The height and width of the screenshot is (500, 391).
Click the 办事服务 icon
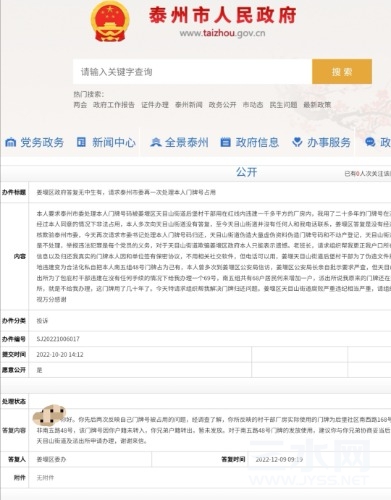[297, 142]
